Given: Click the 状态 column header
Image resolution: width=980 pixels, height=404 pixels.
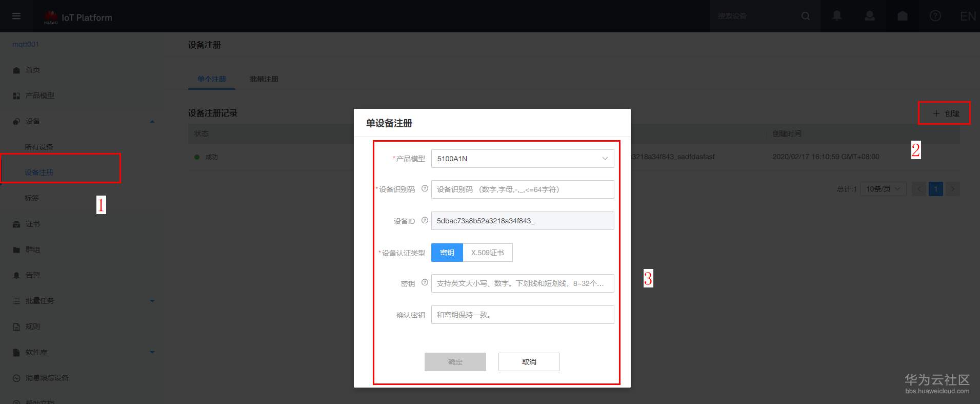Looking at the screenshot, I should (202, 133).
